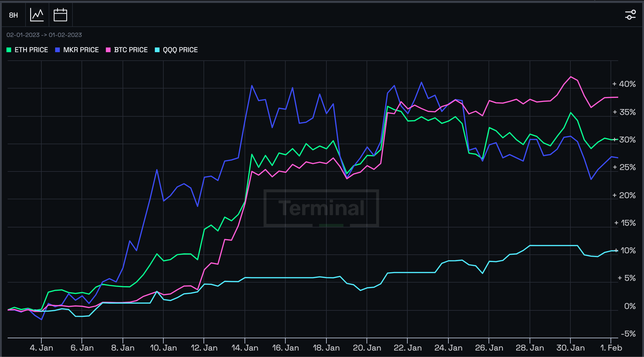This screenshot has width=644, height=357.
Task: Open chart settings sliders icon
Action: (x=630, y=15)
